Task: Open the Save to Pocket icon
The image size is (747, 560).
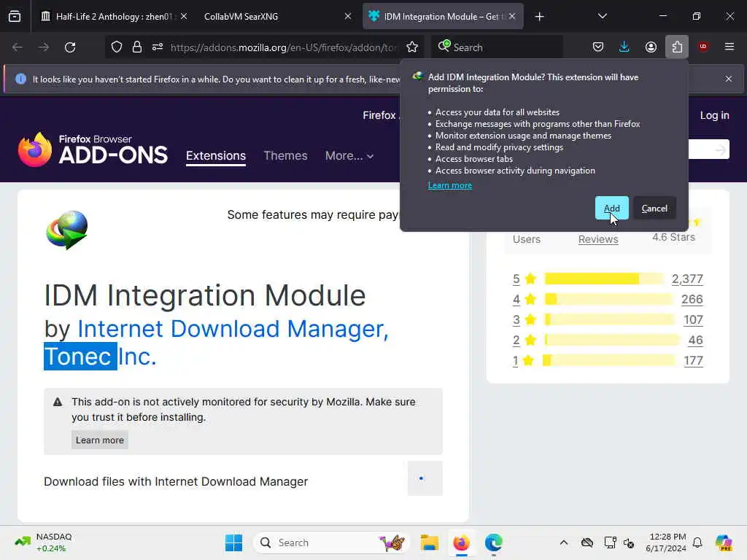Action: pyautogui.click(x=598, y=47)
